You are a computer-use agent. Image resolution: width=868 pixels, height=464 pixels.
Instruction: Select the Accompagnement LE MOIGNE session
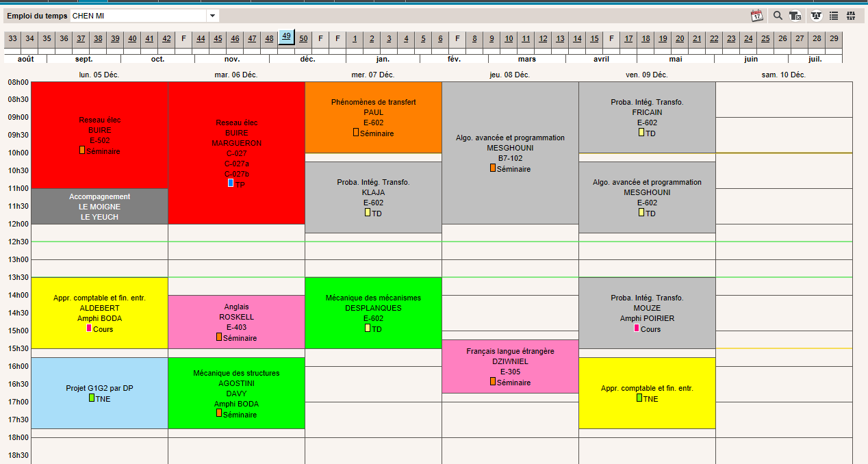(99, 206)
